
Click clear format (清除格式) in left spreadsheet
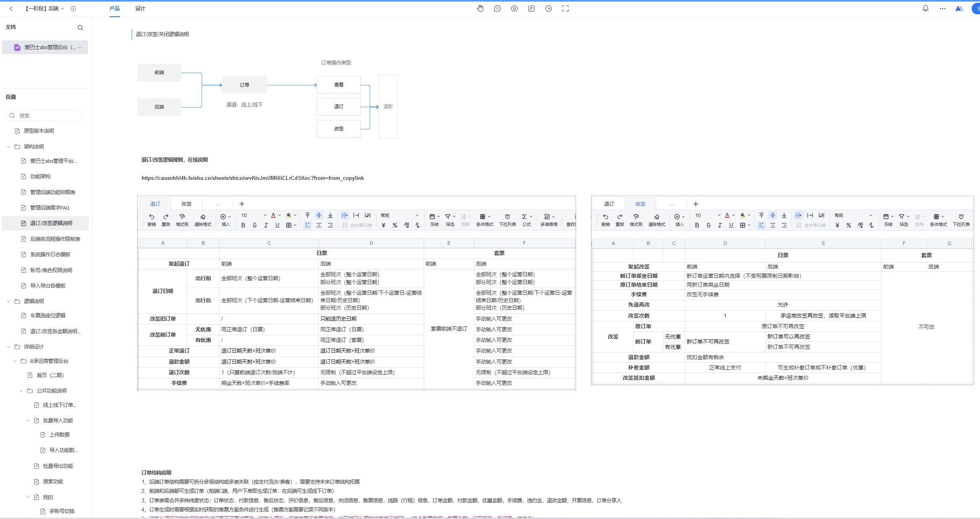[x=203, y=220]
